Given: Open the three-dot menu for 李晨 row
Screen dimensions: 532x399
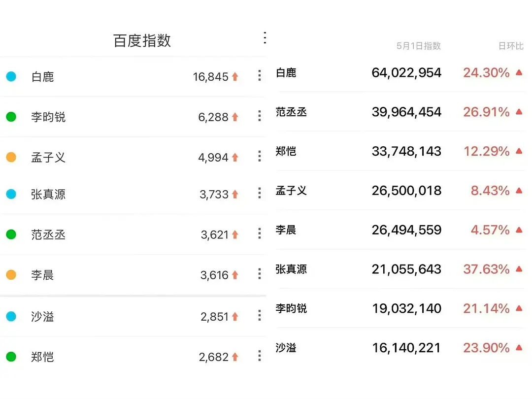Looking at the screenshot, I should click(260, 274).
